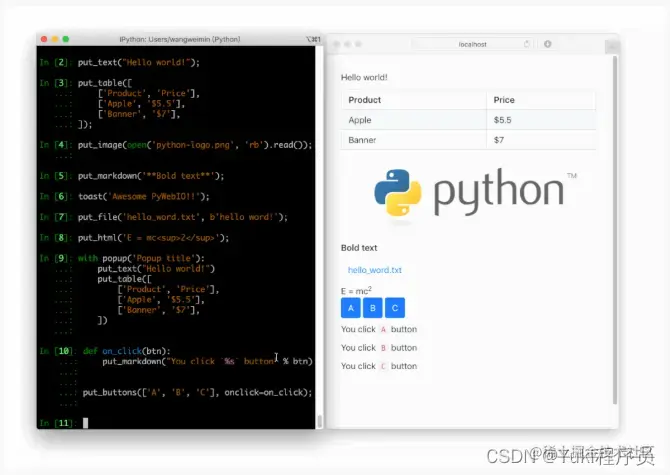The width and height of the screenshot is (670, 475).
Task: Click the put_buttons onclick line
Action: pos(197,392)
